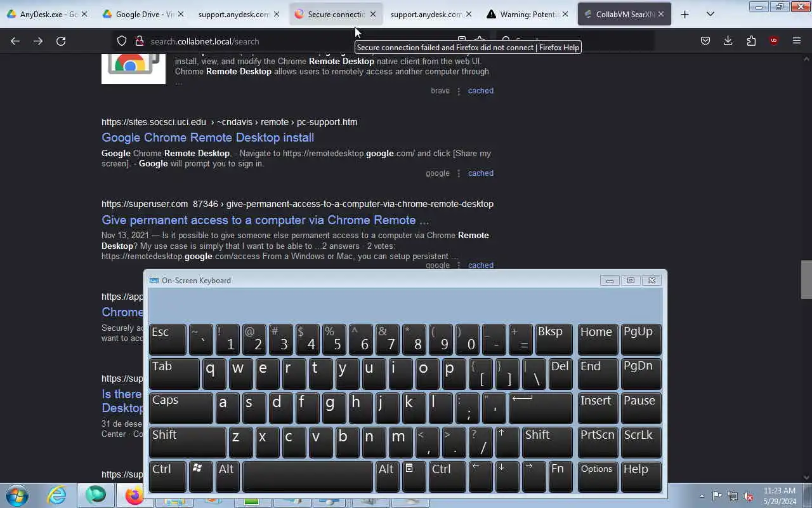
Task: Select the Firefox taskbar icon
Action: click(134, 495)
